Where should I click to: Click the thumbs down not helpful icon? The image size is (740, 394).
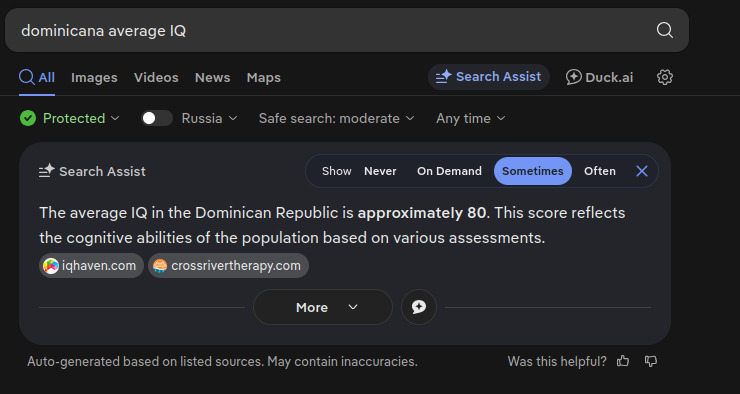pyautogui.click(x=651, y=361)
